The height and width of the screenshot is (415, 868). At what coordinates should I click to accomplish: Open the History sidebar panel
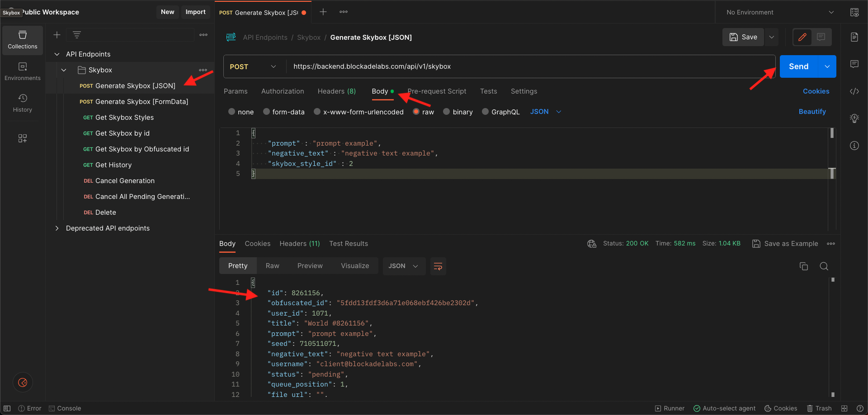click(22, 103)
